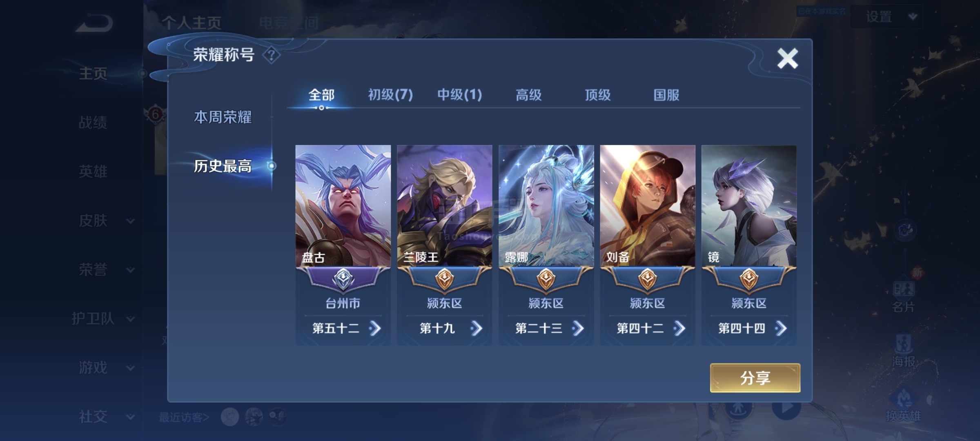Switch to the 中级(1) tab
The image size is (980, 441).
pos(459,95)
